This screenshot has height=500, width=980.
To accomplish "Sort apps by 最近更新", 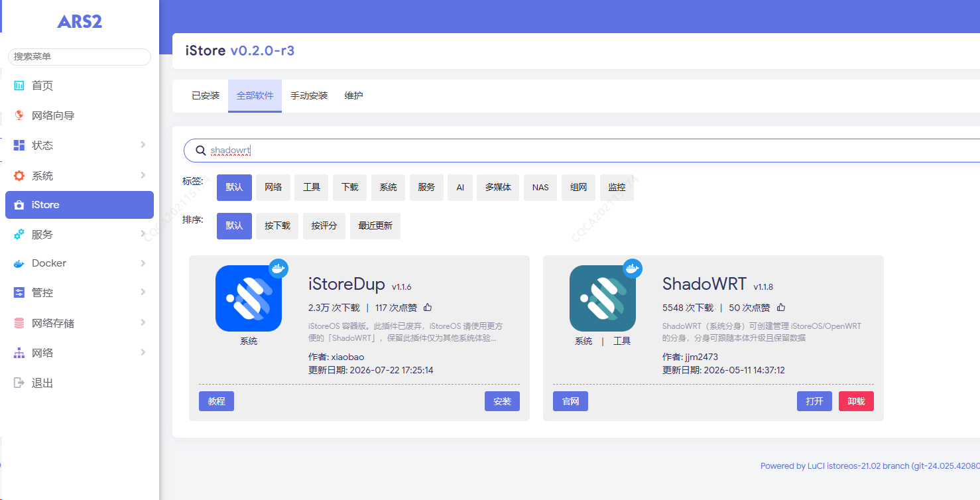I will [375, 225].
